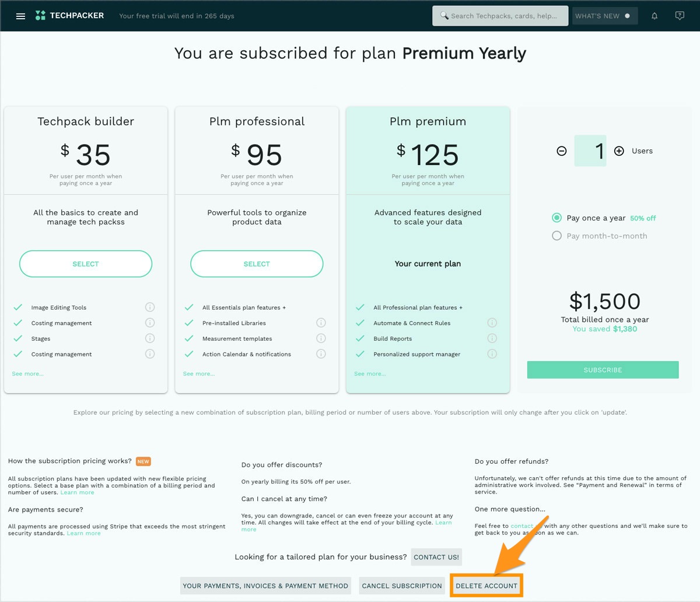Increase user count with plus icon

point(619,151)
